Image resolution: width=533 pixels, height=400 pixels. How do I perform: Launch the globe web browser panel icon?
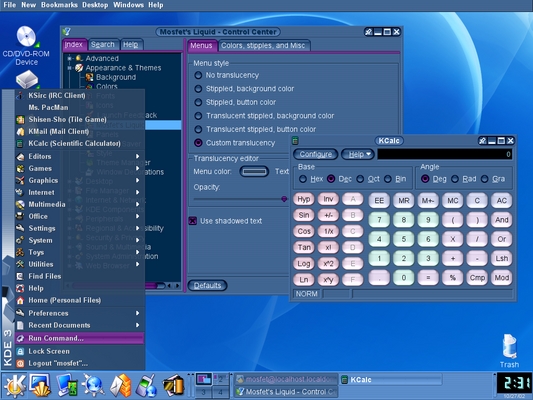pyautogui.click(x=93, y=386)
